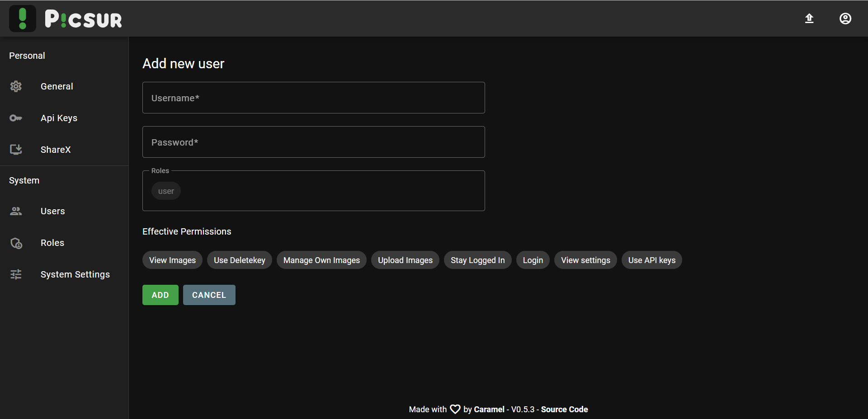Click the Upload Images permission chip
The width and height of the screenshot is (868, 419).
click(405, 260)
